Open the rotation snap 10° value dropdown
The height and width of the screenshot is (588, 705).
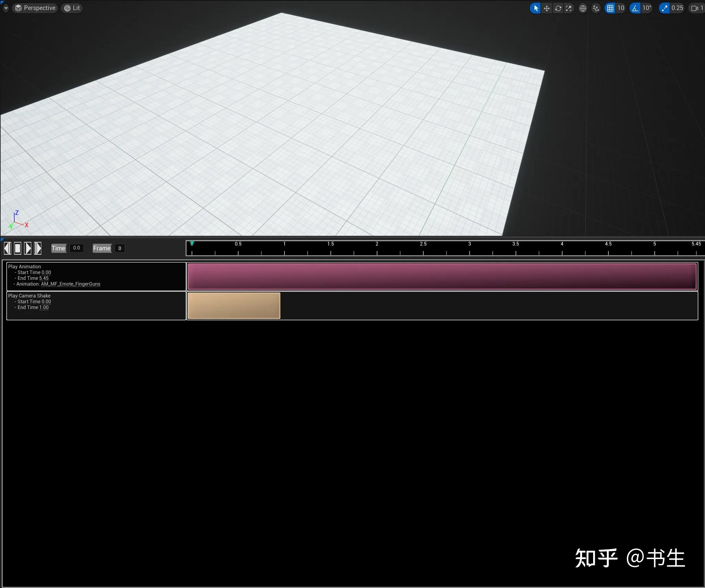tap(647, 8)
